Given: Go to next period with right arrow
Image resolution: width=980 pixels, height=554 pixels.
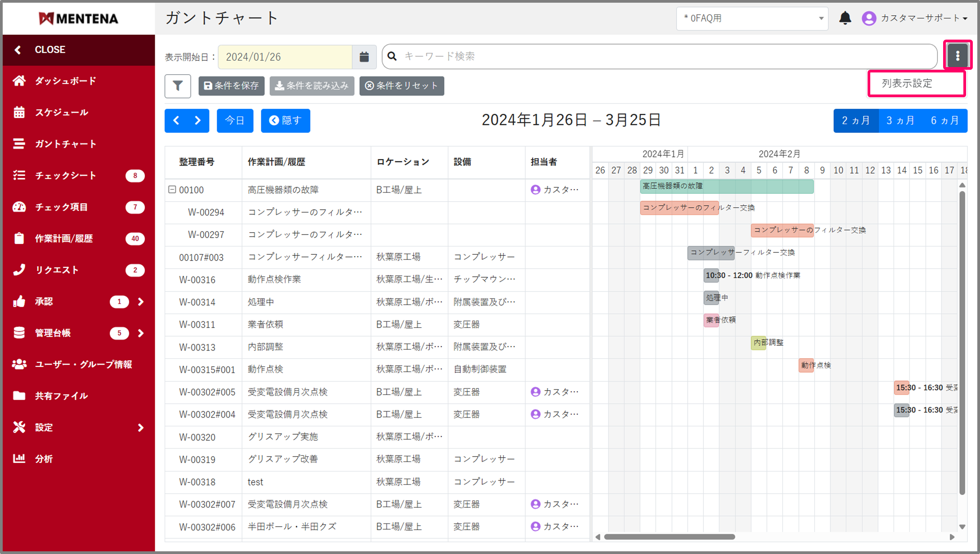Looking at the screenshot, I should tap(198, 121).
